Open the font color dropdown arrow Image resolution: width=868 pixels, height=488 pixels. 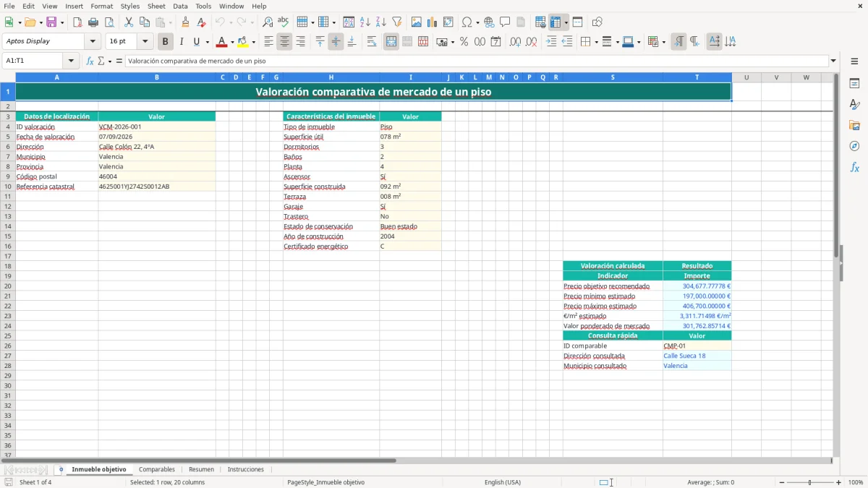[232, 42]
